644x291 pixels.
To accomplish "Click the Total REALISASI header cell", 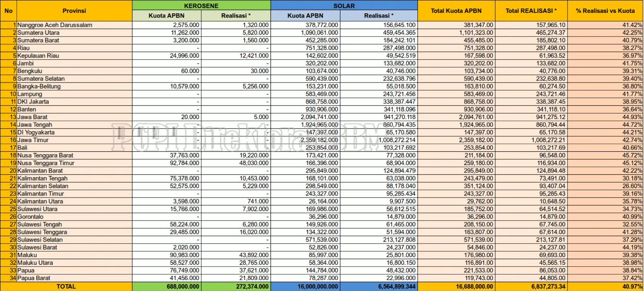I will point(531,11).
